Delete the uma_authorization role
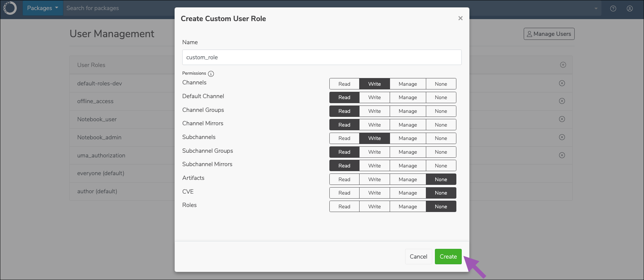The width and height of the screenshot is (644, 280). click(562, 155)
